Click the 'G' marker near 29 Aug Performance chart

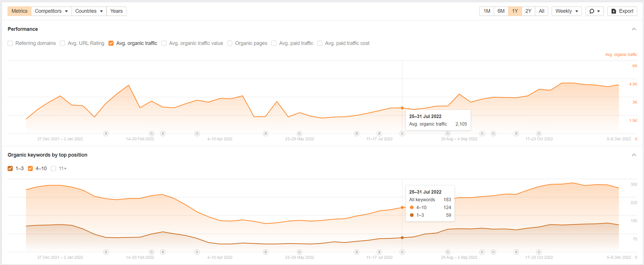pyautogui.click(x=448, y=133)
